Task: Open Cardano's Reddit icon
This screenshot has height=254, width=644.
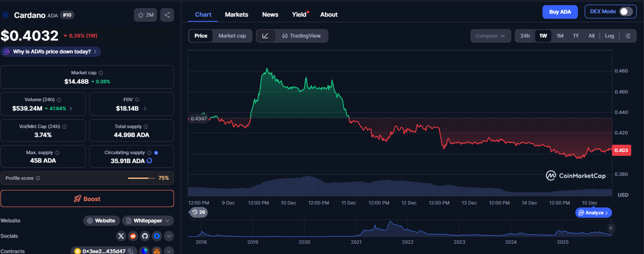Action: click(133, 236)
